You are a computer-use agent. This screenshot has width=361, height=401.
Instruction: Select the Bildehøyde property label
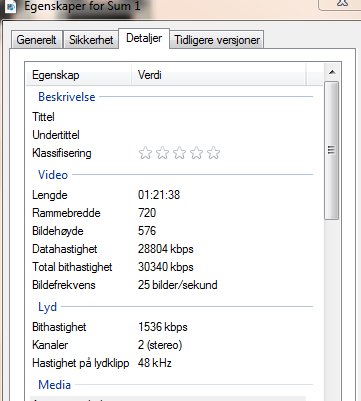click(58, 231)
